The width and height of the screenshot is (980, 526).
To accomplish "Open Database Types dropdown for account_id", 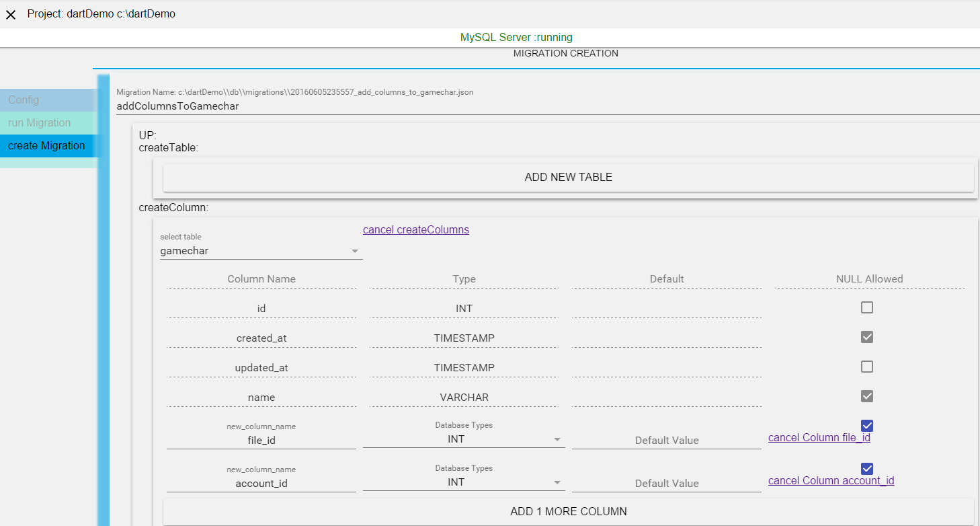I will coord(464,482).
